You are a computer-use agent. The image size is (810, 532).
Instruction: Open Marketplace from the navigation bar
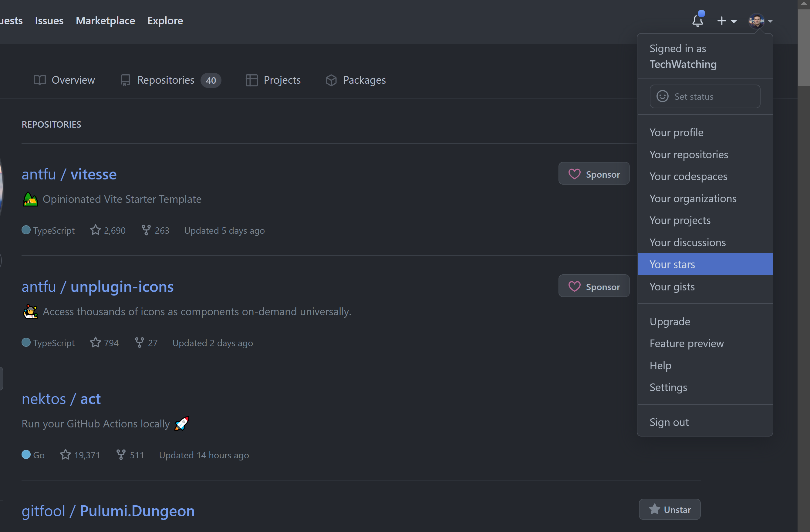point(105,20)
